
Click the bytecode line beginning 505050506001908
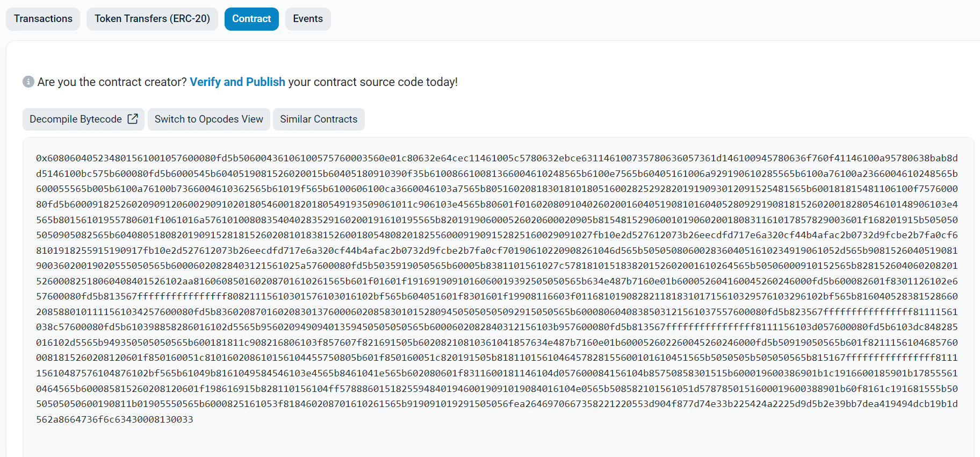click(497, 404)
